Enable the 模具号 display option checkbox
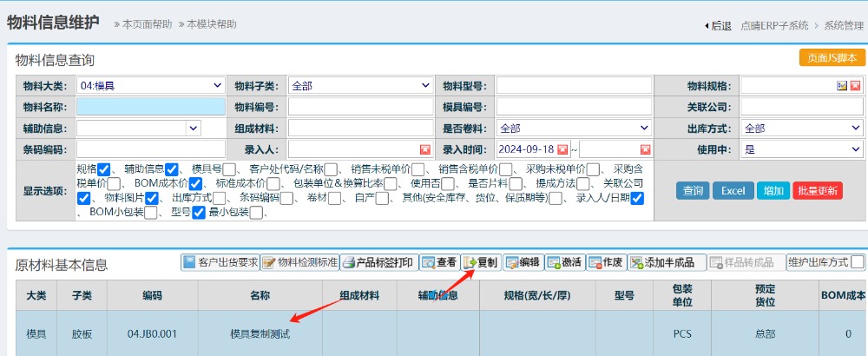868x356 pixels. pyautogui.click(x=229, y=169)
